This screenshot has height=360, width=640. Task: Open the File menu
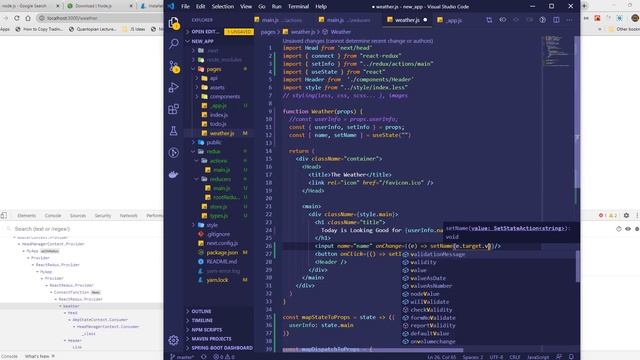(185, 6)
